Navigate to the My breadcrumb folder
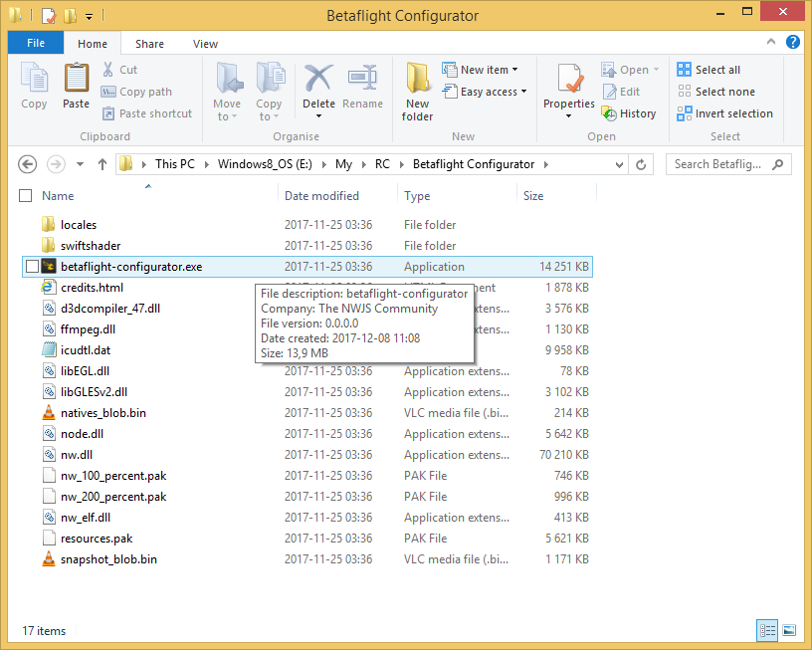The width and height of the screenshot is (812, 650). [x=343, y=164]
